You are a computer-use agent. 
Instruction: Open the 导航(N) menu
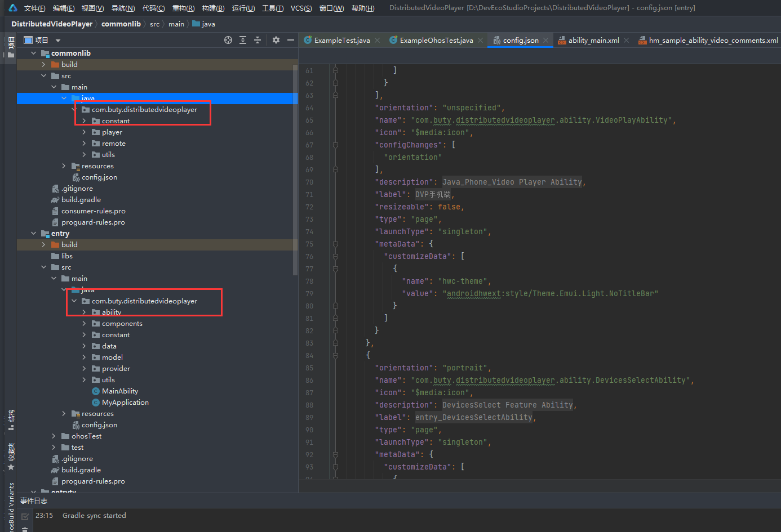click(x=123, y=8)
